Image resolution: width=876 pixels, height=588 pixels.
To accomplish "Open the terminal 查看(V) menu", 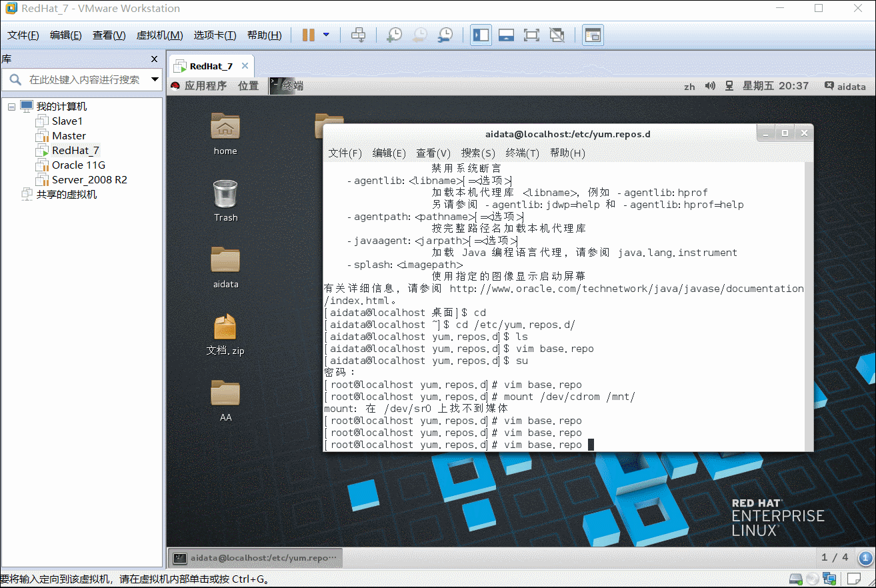I will 433,153.
